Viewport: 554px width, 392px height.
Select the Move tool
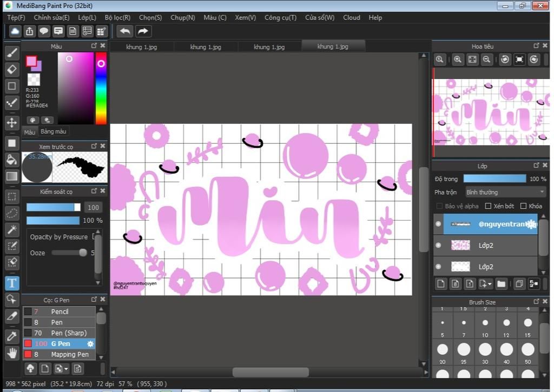[x=12, y=123]
